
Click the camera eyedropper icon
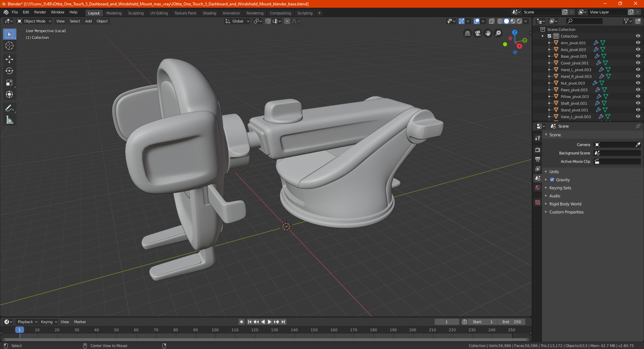638,145
